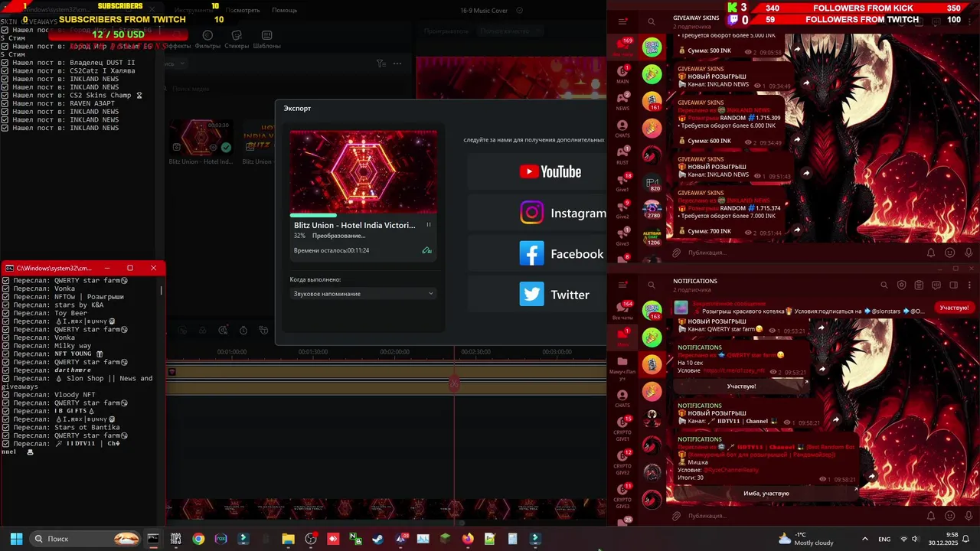Open filter dropdown in Filmora media panel
This screenshot has height=551, width=980.
[x=382, y=64]
